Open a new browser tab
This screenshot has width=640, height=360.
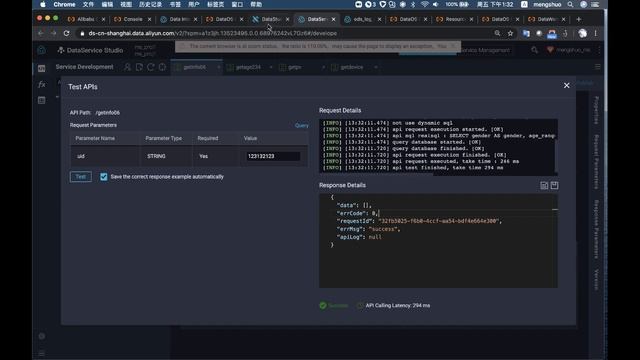click(578, 19)
